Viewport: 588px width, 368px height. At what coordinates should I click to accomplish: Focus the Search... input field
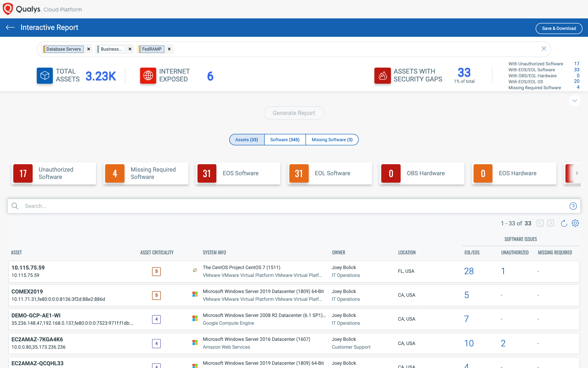pyautogui.click(x=294, y=206)
